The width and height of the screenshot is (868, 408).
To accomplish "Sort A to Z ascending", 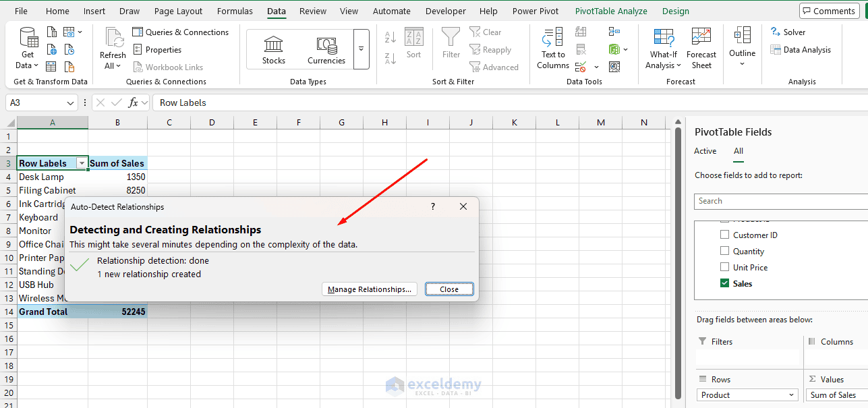I will point(390,37).
